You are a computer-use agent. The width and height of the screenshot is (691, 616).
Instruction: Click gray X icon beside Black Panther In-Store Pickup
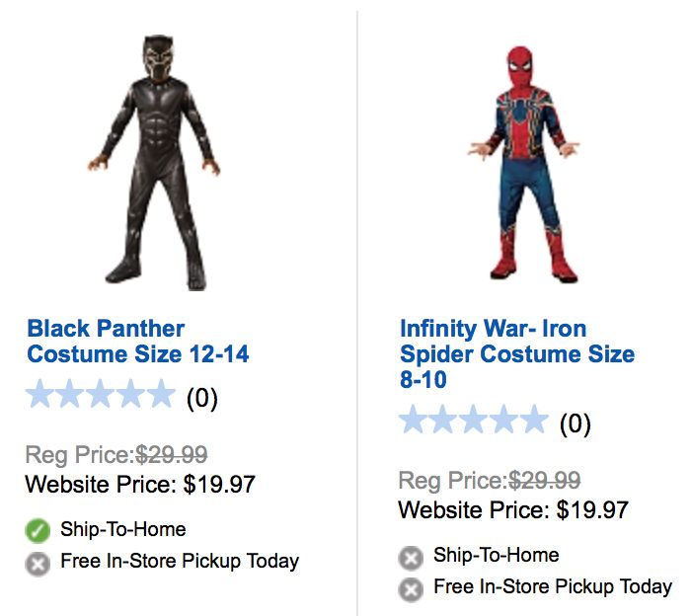38,564
